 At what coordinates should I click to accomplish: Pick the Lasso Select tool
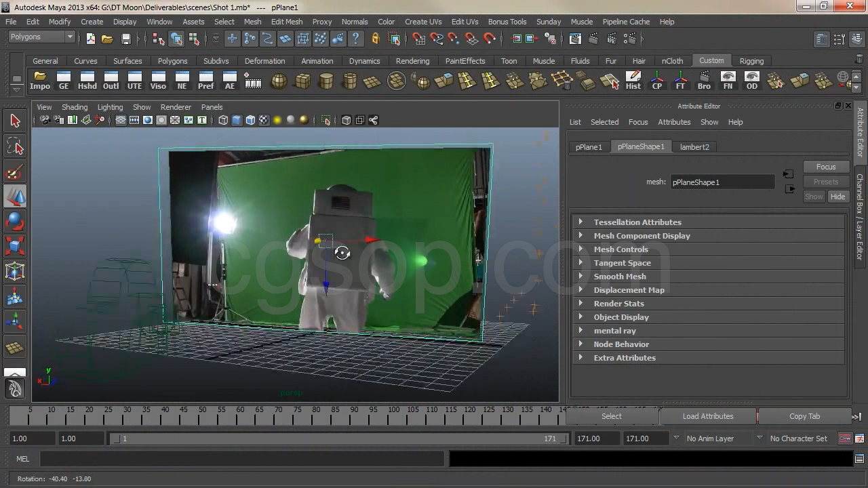(x=15, y=146)
